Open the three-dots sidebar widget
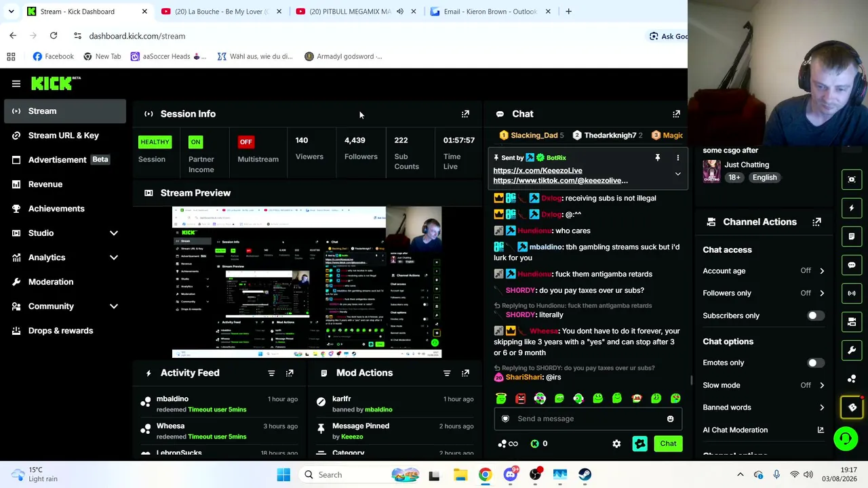 (852, 379)
